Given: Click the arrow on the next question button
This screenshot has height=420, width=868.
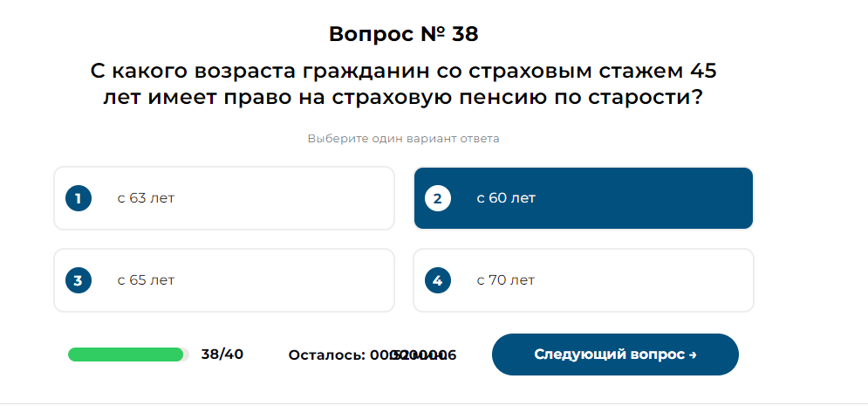Looking at the screenshot, I should tap(693, 355).
